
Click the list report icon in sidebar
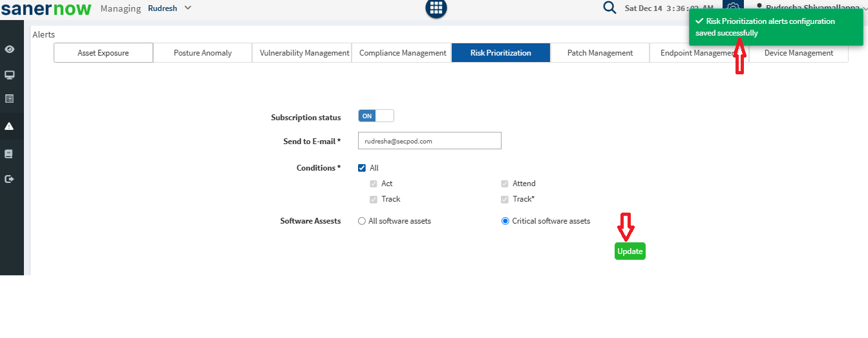10,99
